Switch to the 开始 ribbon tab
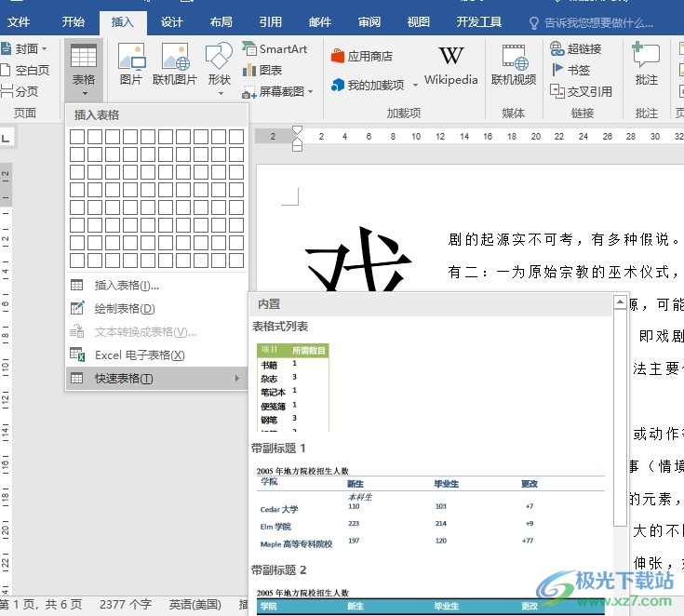 click(73, 21)
